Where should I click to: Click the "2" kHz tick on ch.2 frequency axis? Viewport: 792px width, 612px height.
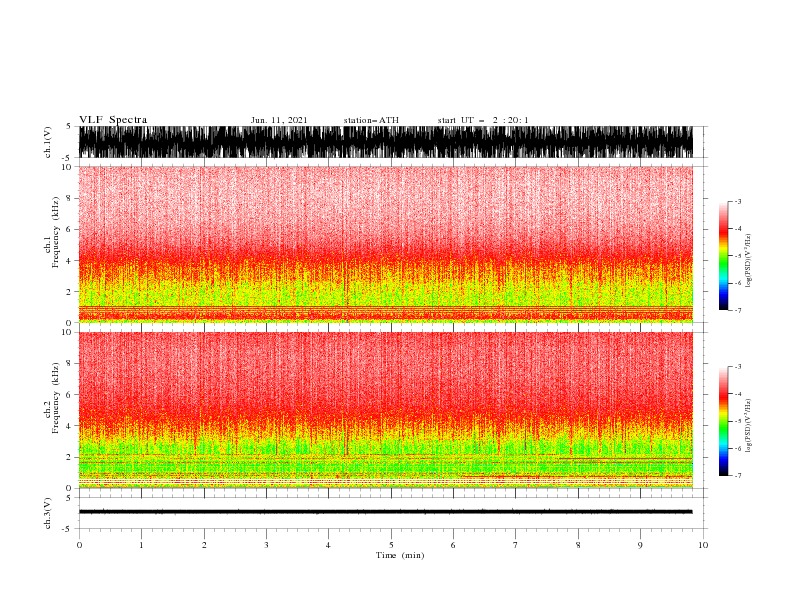click(x=69, y=457)
